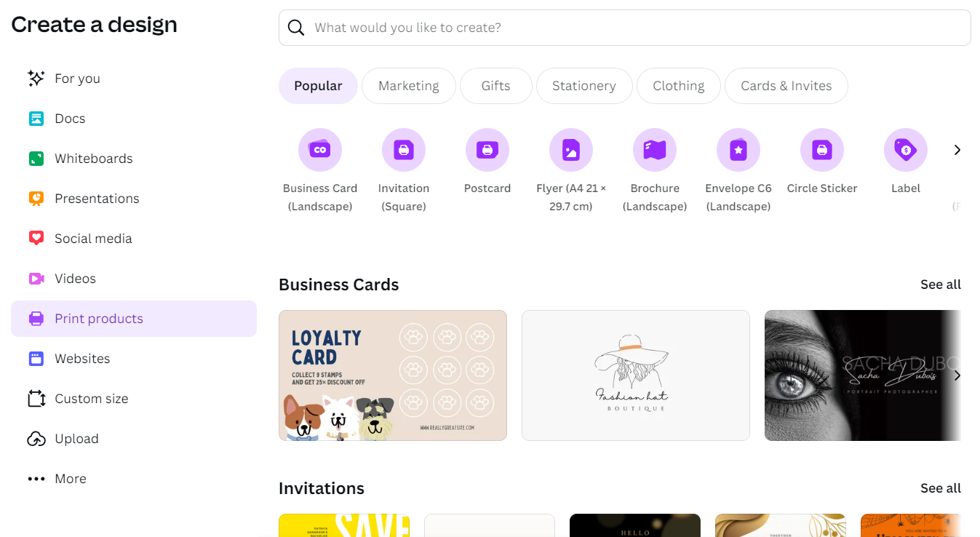See all Business Cards
The image size is (980, 537).
coord(940,285)
